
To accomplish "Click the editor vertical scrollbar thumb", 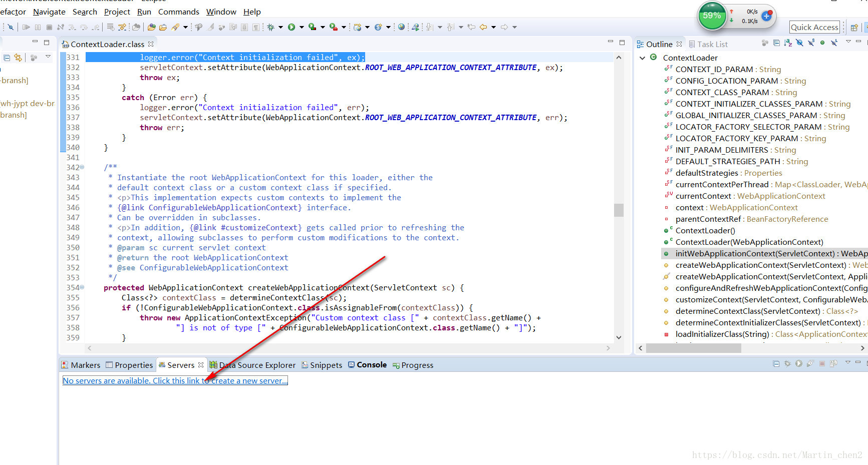I will (x=619, y=210).
